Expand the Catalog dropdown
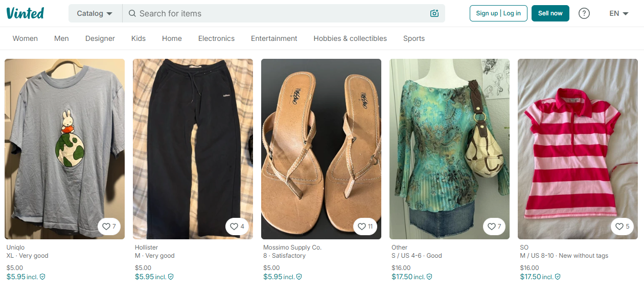This screenshot has height=293, width=644. point(95,14)
